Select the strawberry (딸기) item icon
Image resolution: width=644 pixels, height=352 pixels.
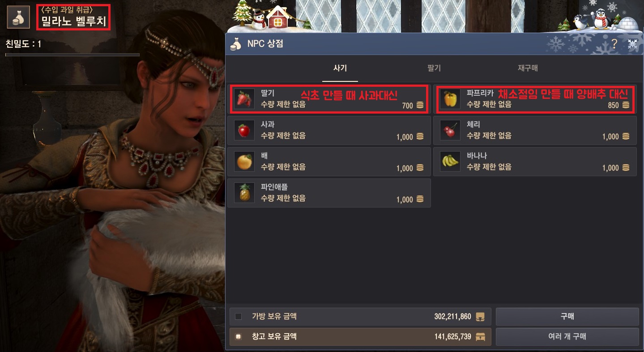click(244, 99)
